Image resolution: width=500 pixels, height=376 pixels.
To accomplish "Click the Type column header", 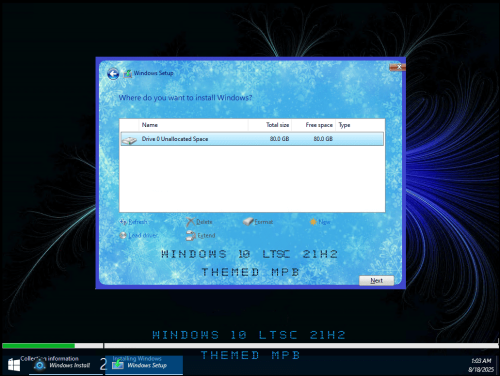I will (360, 125).
